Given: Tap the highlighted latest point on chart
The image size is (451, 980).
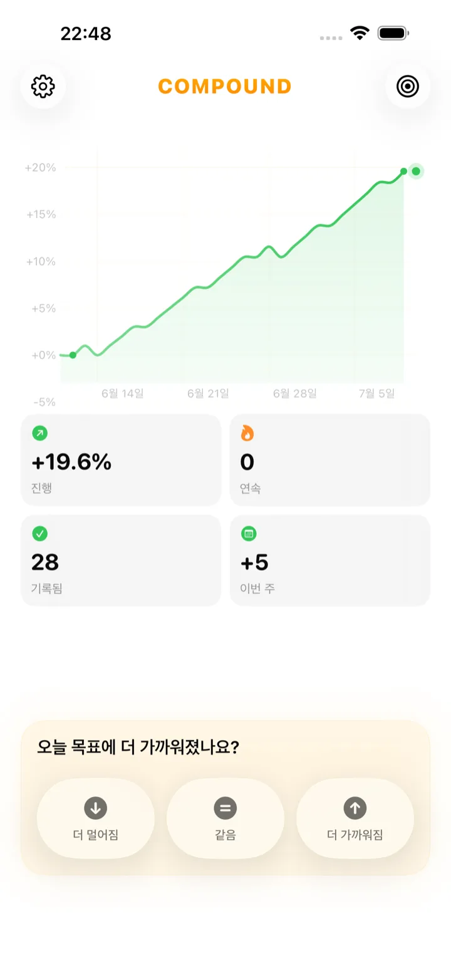Looking at the screenshot, I should pos(416,171).
